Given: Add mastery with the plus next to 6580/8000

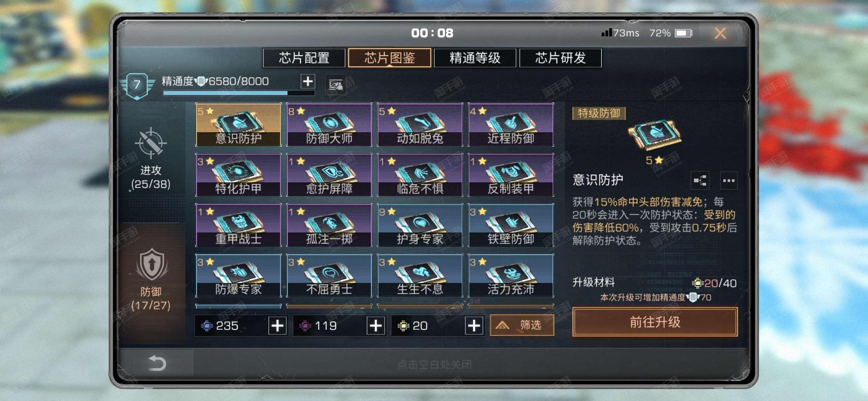Looking at the screenshot, I should point(308,81).
